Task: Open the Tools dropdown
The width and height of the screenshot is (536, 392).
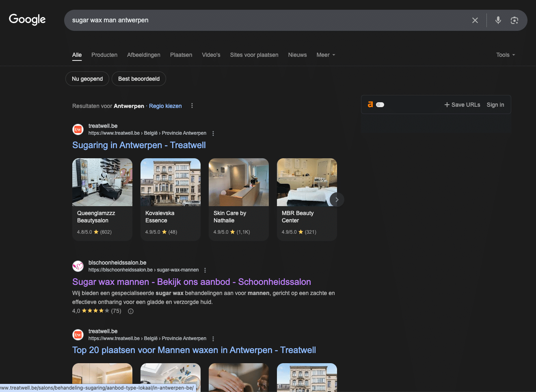Action: pos(506,55)
